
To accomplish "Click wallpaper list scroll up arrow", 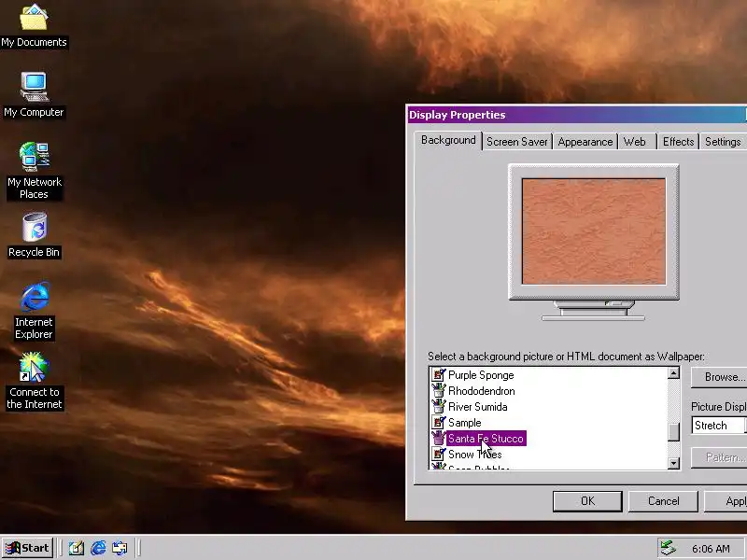I will point(673,372).
